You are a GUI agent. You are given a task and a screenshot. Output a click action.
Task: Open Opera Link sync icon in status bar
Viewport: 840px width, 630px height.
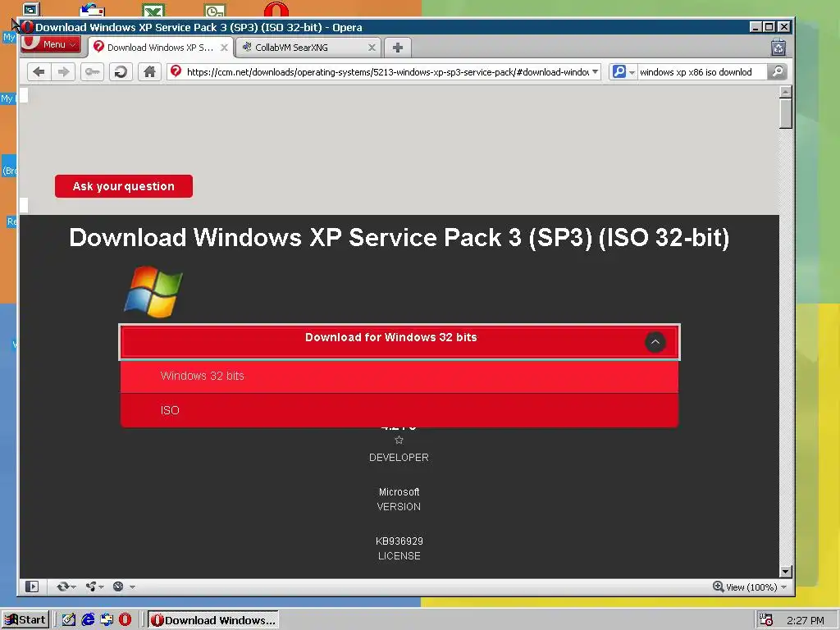[x=62, y=587]
